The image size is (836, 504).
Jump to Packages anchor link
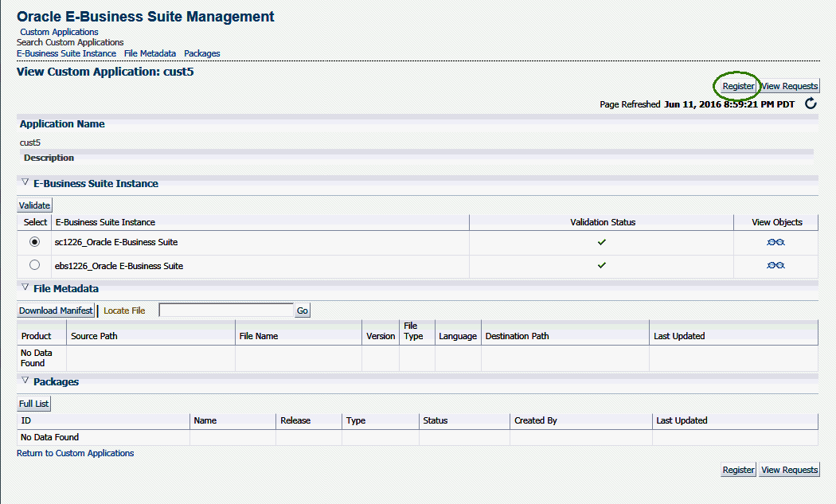click(202, 53)
